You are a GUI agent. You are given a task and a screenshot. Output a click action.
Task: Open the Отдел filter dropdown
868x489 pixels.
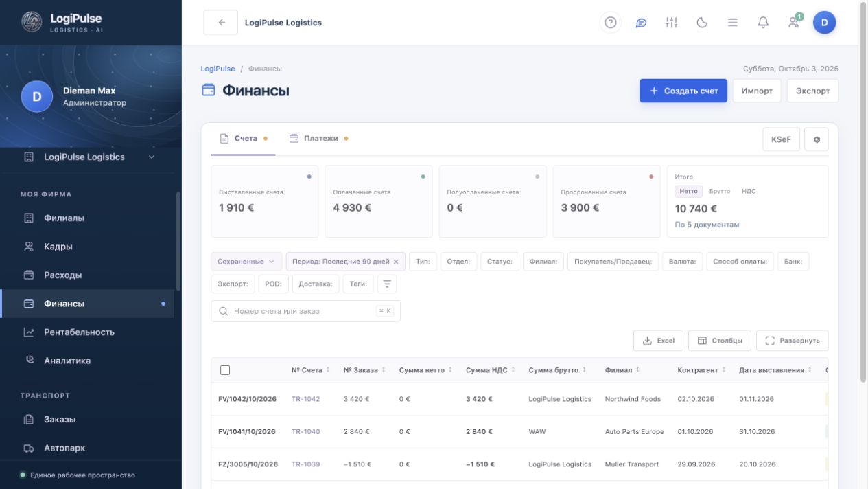click(458, 262)
